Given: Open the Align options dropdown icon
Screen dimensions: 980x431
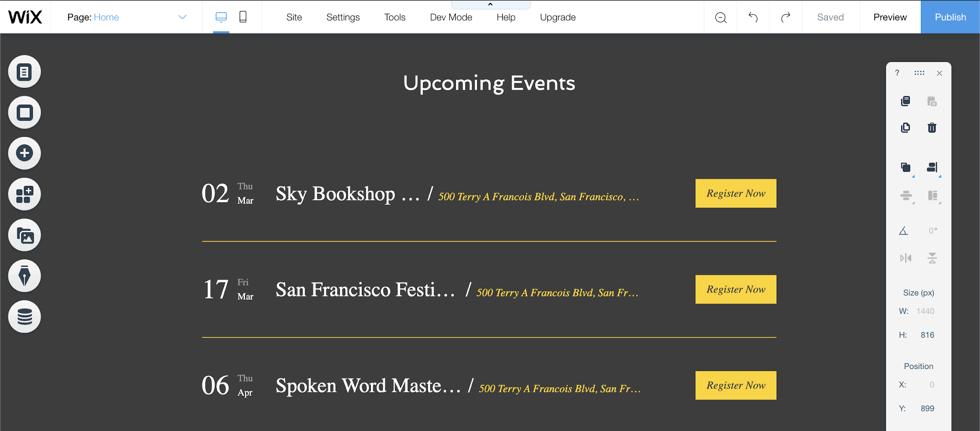Looking at the screenshot, I should point(933,168).
